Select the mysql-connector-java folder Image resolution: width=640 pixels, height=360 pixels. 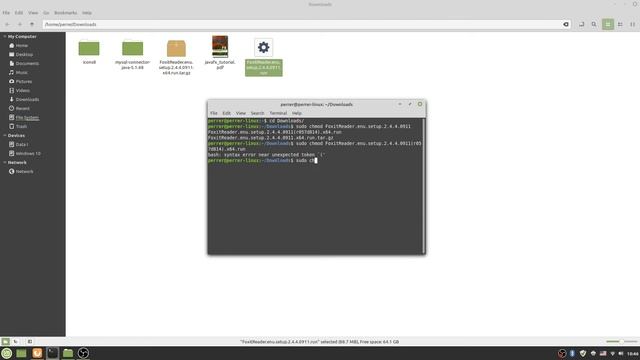[x=133, y=54]
